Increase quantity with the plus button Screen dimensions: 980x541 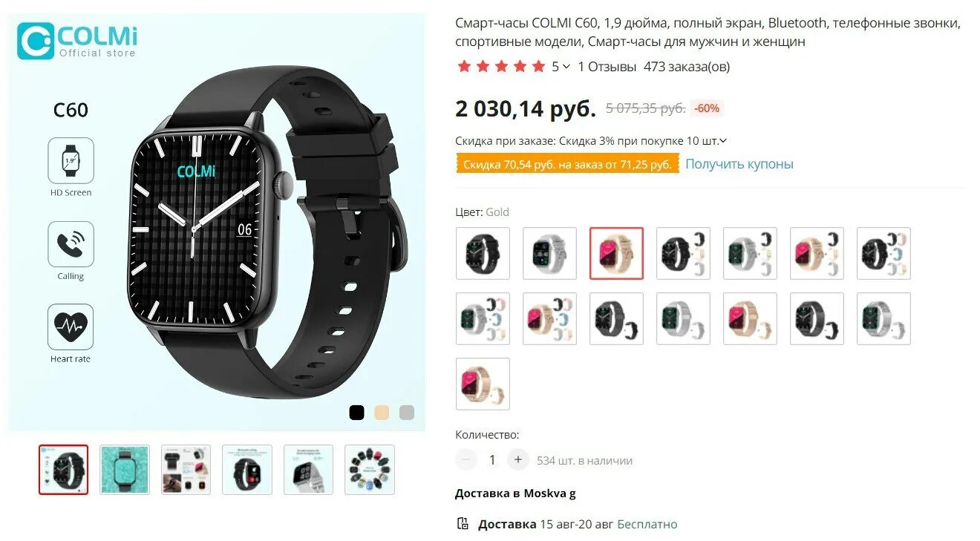click(518, 460)
